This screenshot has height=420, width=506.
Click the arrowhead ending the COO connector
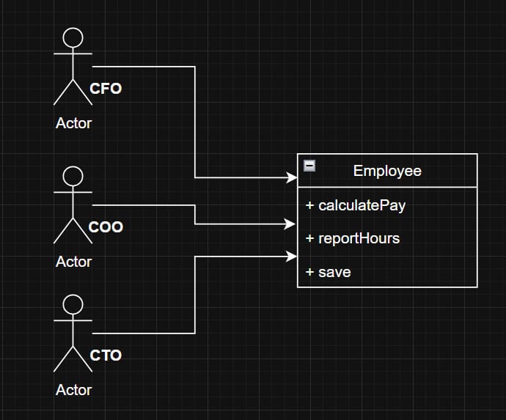tap(291, 224)
